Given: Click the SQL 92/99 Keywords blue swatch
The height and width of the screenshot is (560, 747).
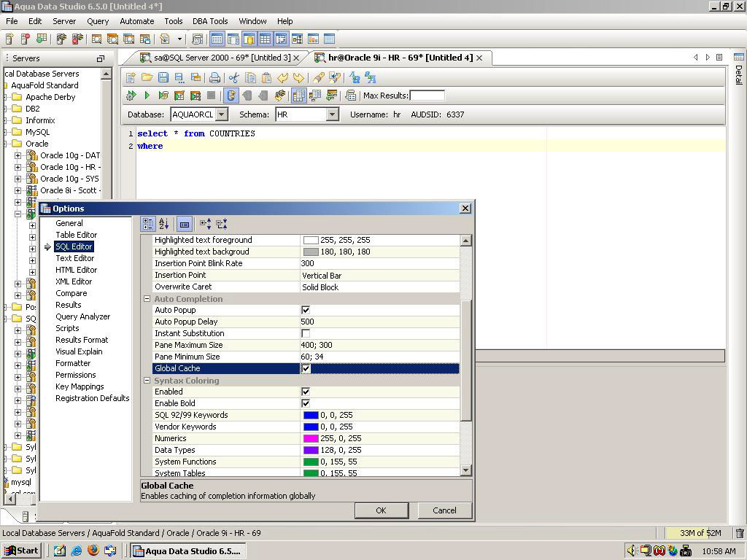Looking at the screenshot, I should click(311, 415).
